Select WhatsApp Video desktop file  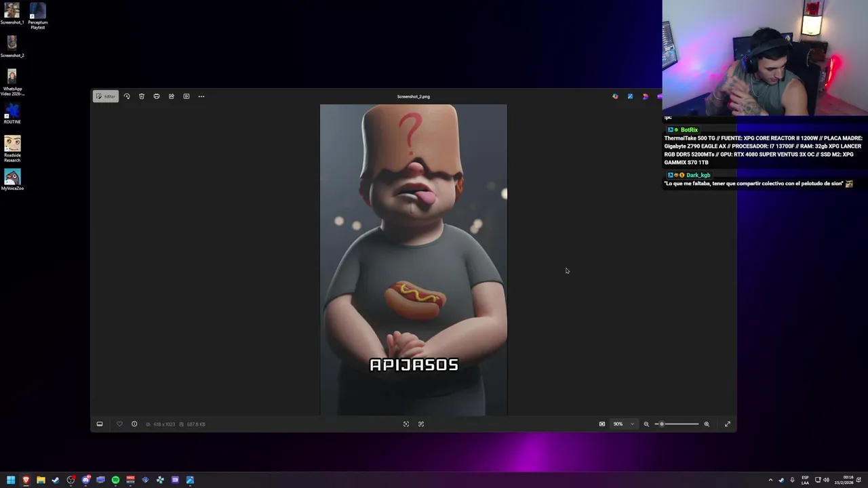pyautogui.click(x=12, y=83)
